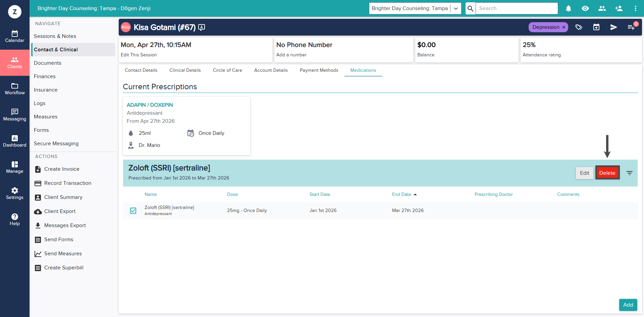Click the add-to-list icon with badge

[631, 27]
